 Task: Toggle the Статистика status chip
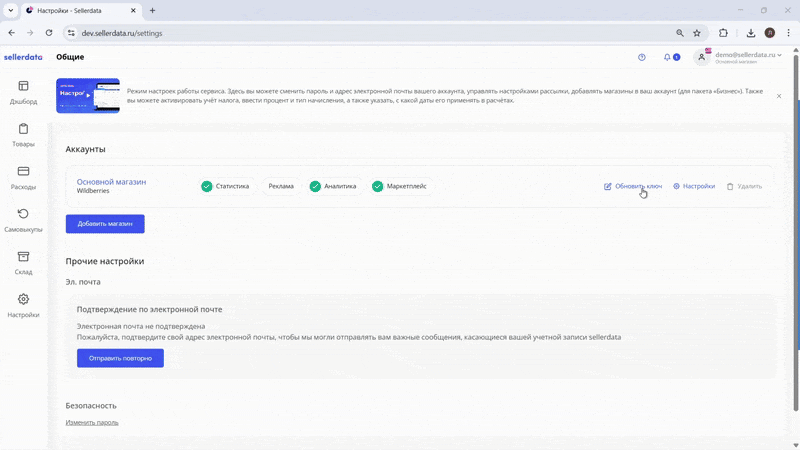225,186
